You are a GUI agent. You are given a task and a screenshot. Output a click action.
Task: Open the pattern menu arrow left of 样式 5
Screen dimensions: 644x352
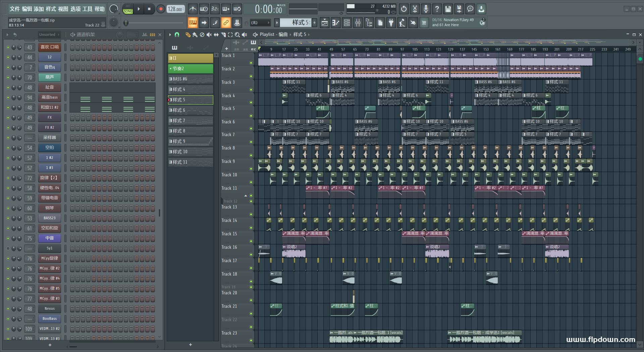pos(277,23)
